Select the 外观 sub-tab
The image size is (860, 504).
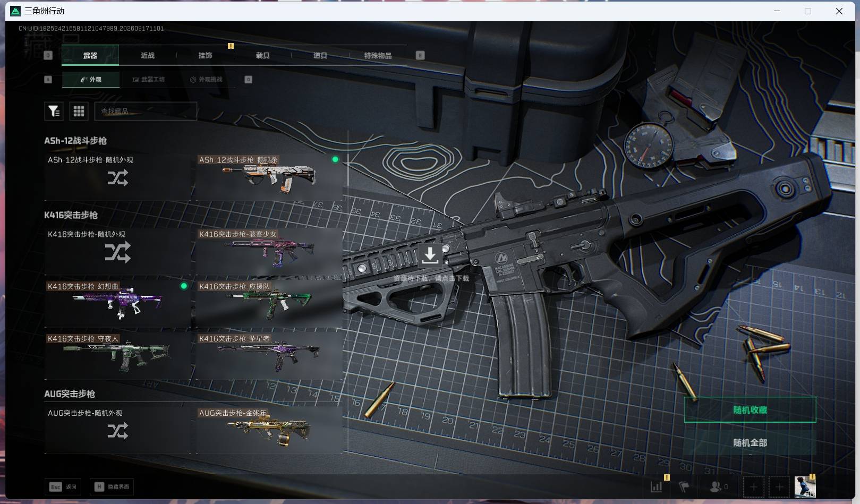90,80
